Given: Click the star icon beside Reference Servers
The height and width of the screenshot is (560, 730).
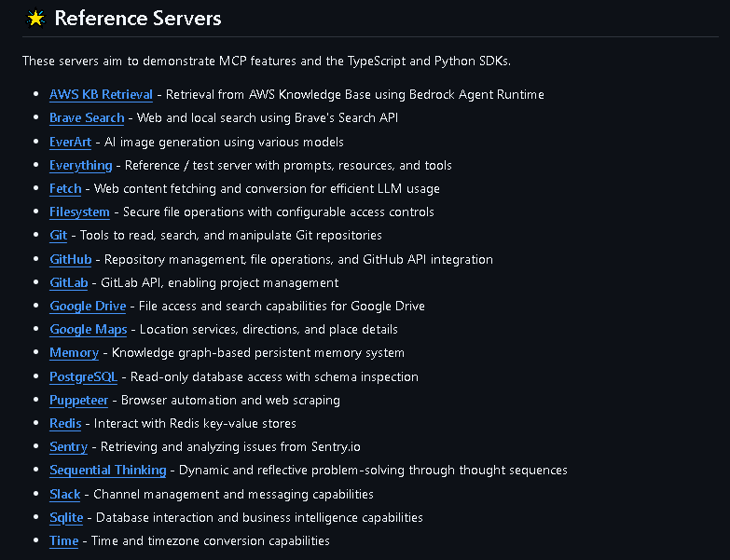Looking at the screenshot, I should pyautogui.click(x=35, y=19).
